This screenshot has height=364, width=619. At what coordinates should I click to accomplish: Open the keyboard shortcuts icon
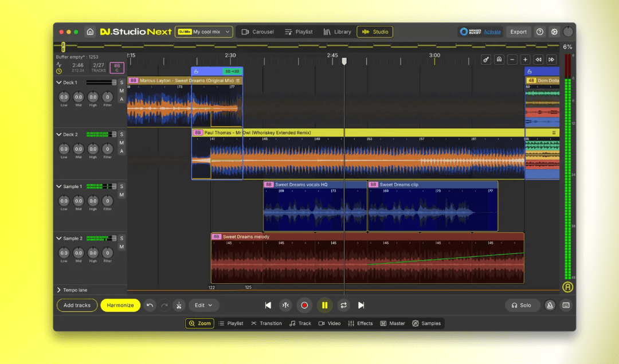click(566, 306)
